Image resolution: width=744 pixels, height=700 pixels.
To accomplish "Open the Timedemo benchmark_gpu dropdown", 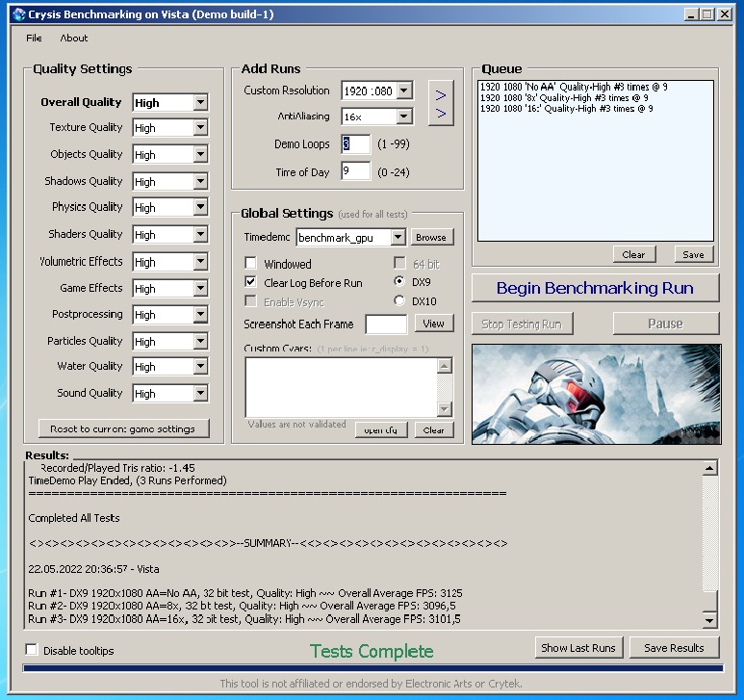I will 398,237.
